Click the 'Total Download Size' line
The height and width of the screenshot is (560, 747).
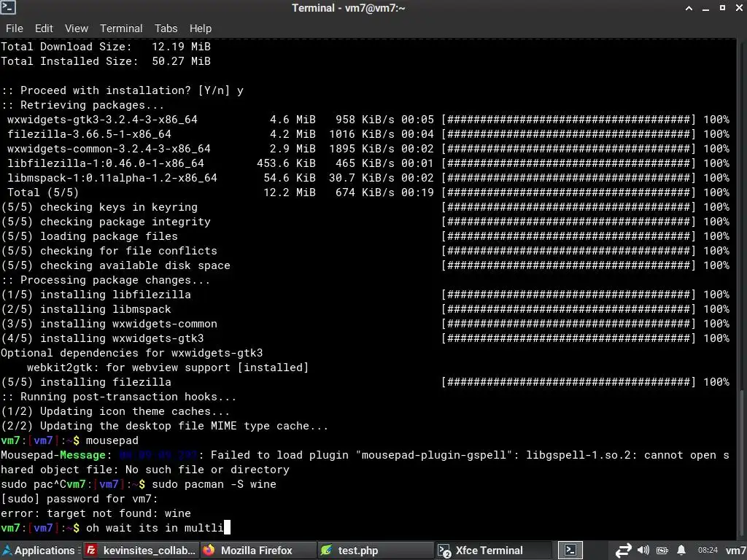[x=106, y=47]
